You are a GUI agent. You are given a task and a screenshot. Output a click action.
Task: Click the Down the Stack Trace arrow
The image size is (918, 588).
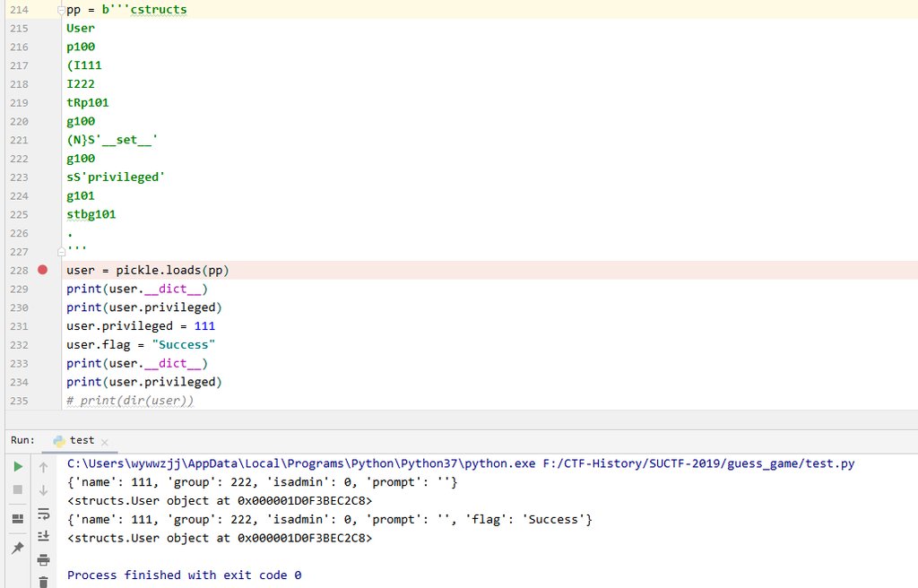(x=43, y=489)
